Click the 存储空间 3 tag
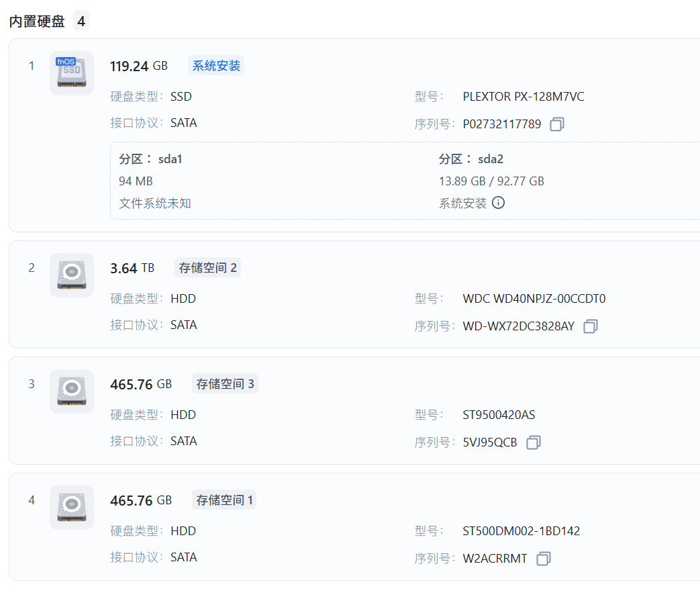 (225, 383)
